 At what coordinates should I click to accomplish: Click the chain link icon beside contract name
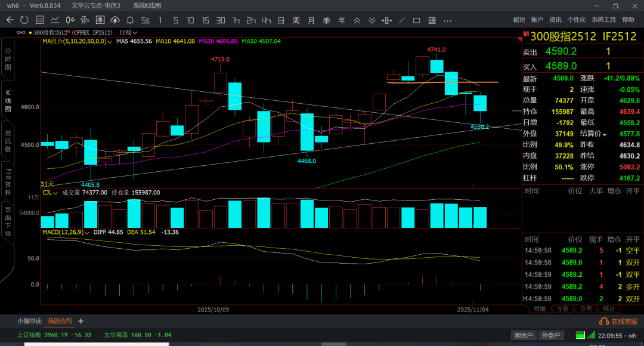click(20, 32)
